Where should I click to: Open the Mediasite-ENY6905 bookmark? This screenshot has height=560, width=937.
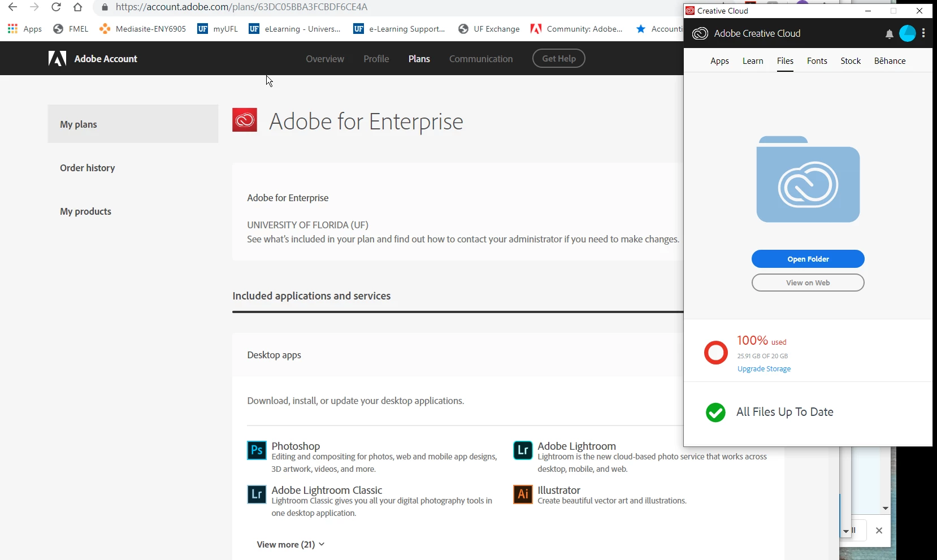coord(142,29)
